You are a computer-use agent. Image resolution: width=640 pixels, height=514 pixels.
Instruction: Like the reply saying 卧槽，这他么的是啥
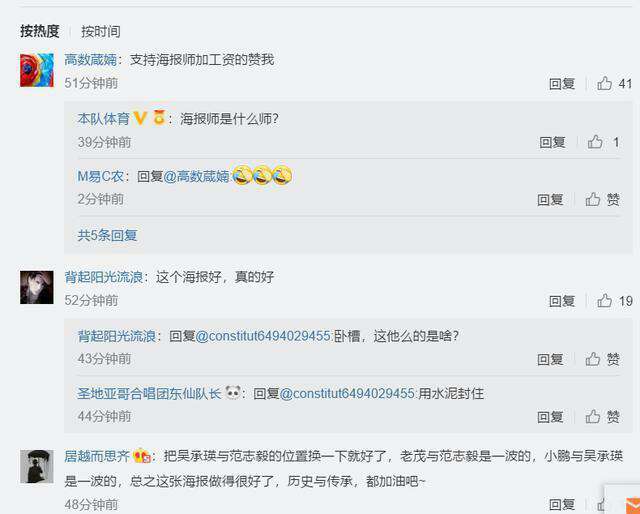593,359
